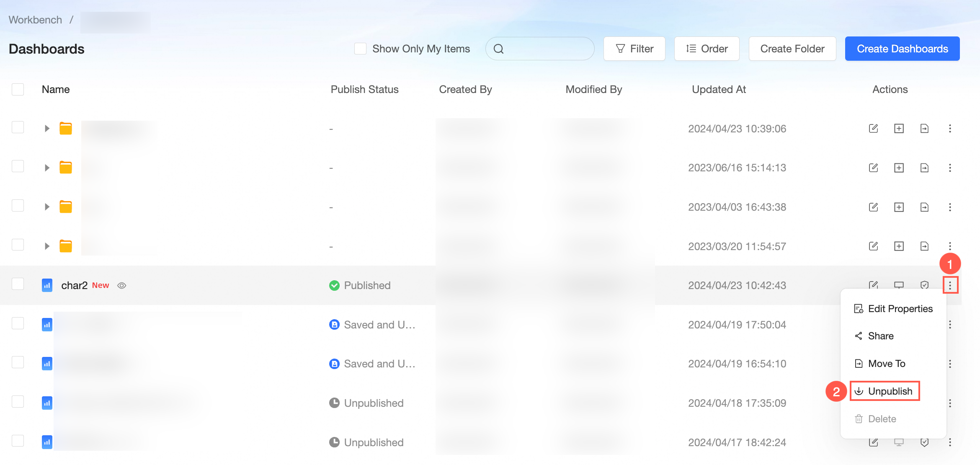Check the select-all header checkbox

click(18, 89)
